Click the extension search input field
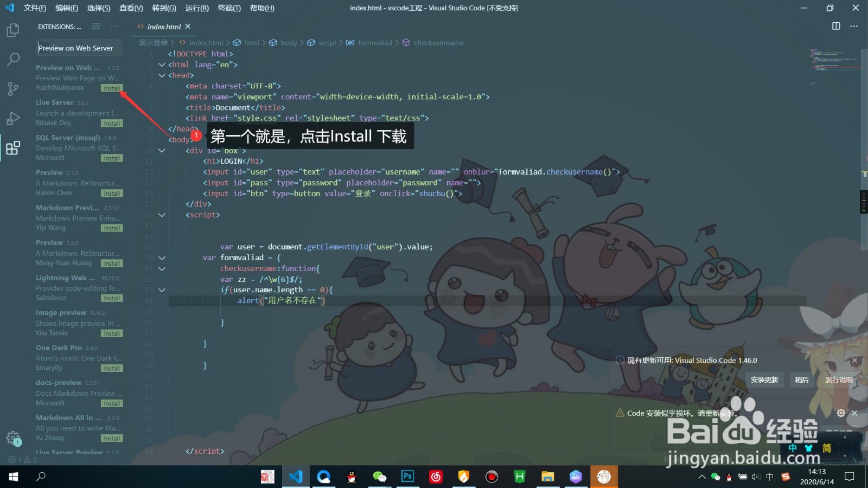Viewport: 868px width, 488px height. click(79, 48)
